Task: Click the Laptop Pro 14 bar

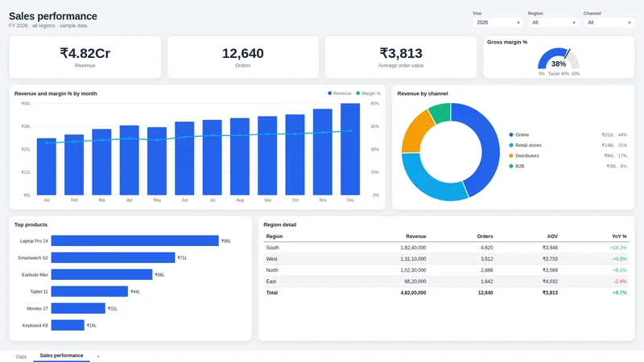Action: coord(134,241)
